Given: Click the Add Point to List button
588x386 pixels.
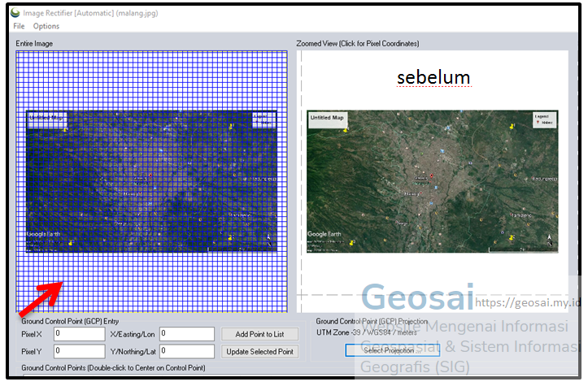Looking at the screenshot, I should pyautogui.click(x=260, y=334).
